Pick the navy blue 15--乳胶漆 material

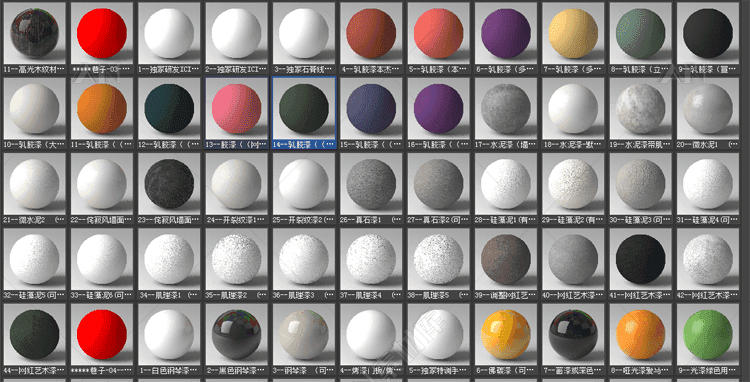371,109
